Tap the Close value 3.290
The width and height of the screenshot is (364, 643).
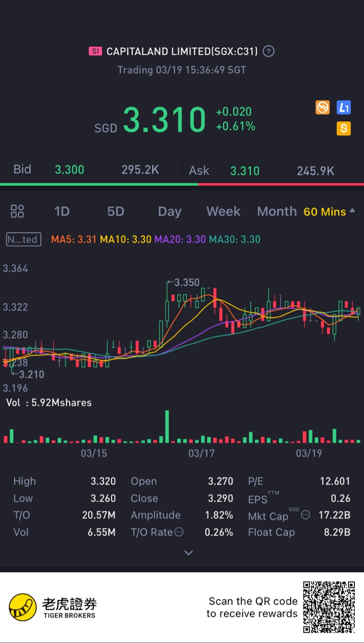click(x=220, y=498)
